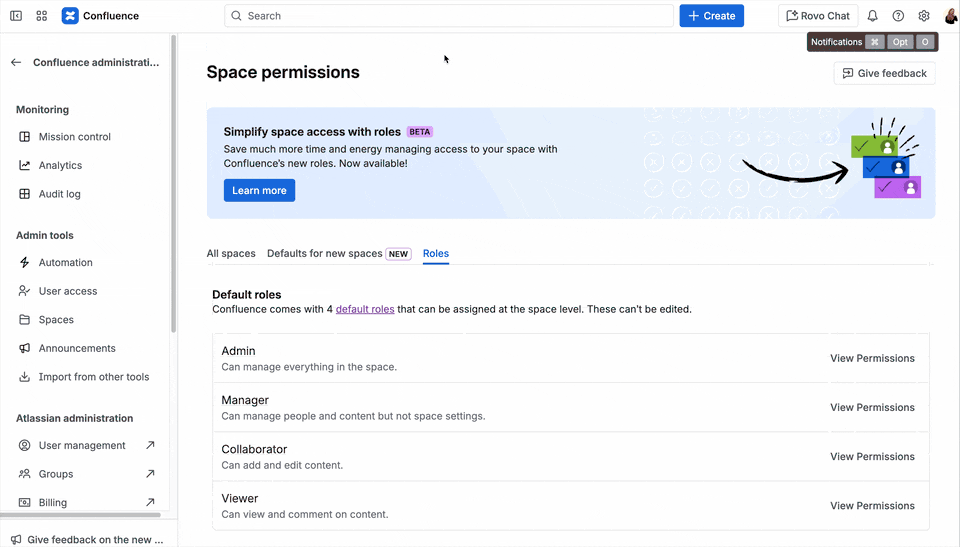Click the Create button
This screenshot has width=960, height=547.
[711, 16]
